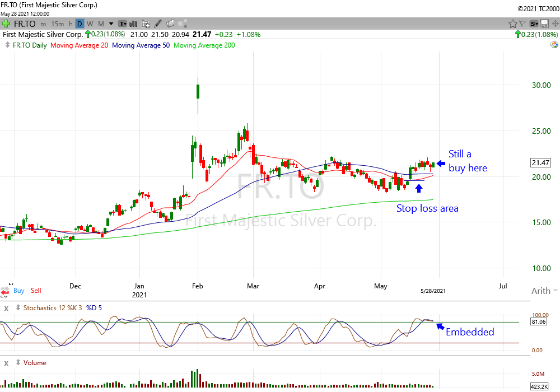The height and width of the screenshot is (392, 560).
Task: Click the 30.00 price scale label
Action: tap(541, 85)
